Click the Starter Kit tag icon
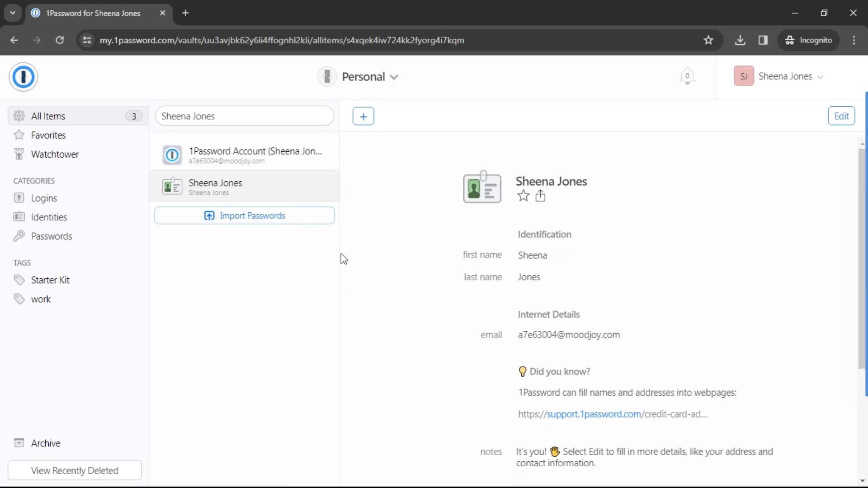 (x=19, y=280)
